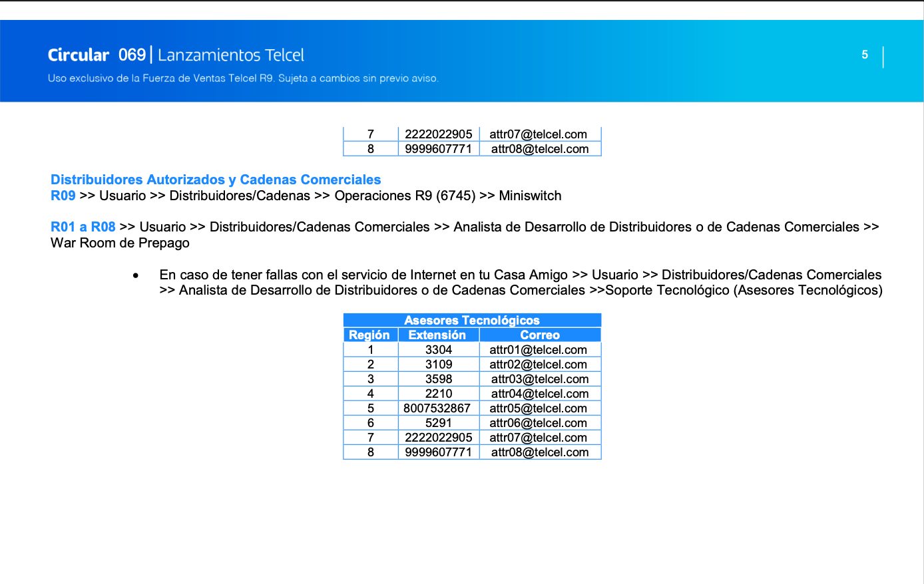Click the attr04@telcel.com email address

540,394
